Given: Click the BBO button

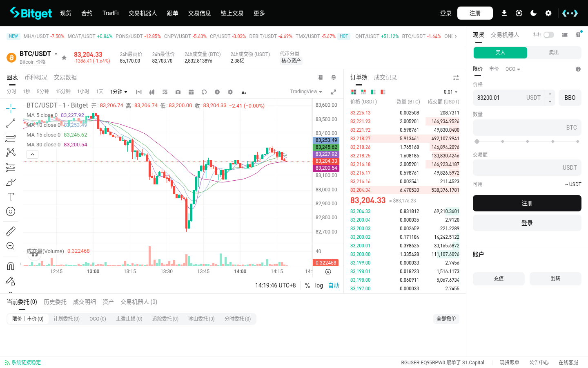Looking at the screenshot, I should (570, 98).
